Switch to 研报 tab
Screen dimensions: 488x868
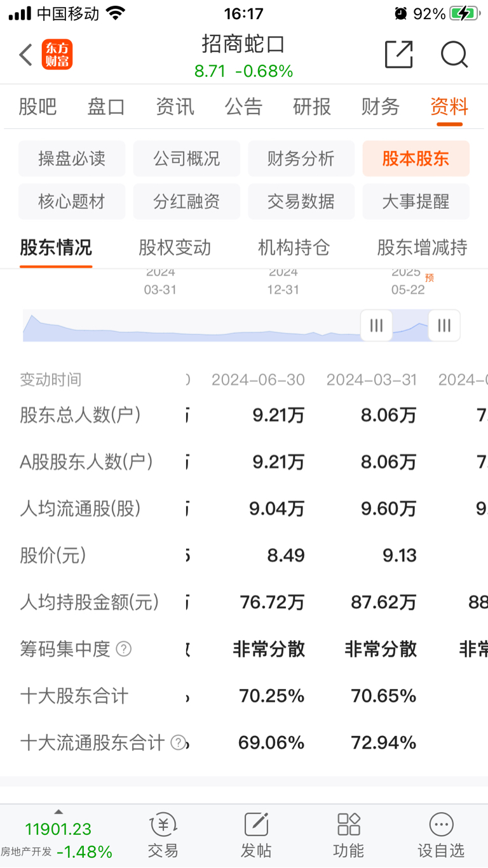point(312,106)
